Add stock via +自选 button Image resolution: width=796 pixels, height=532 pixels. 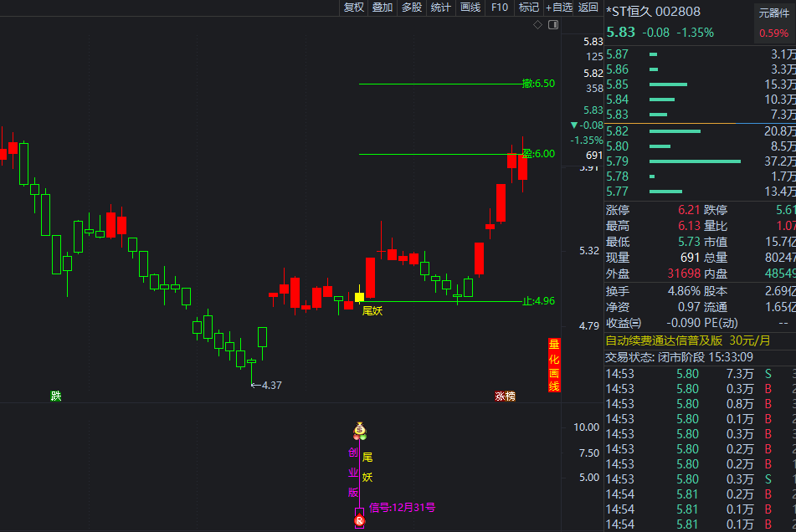(x=559, y=8)
